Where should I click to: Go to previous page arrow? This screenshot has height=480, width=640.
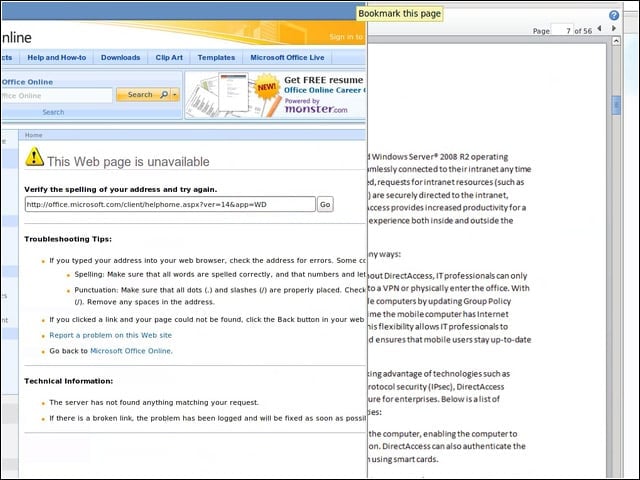point(599,28)
